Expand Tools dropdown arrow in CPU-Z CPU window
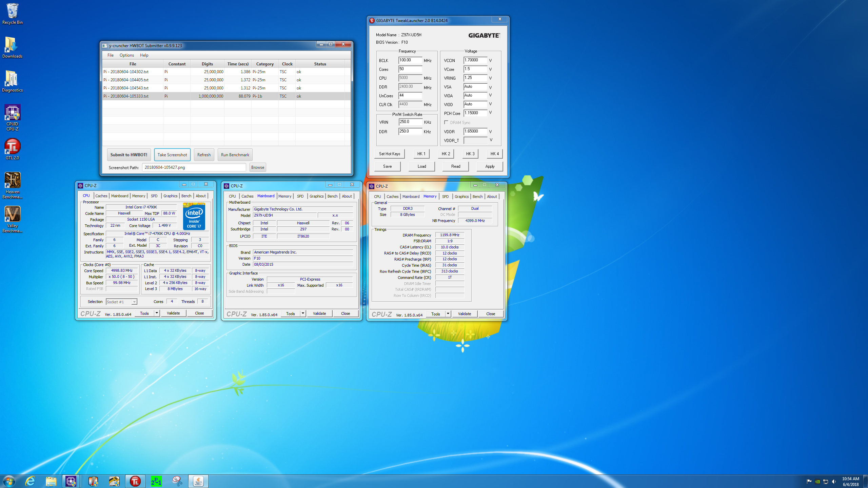This screenshot has height=488, width=868. (x=157, y=313)
